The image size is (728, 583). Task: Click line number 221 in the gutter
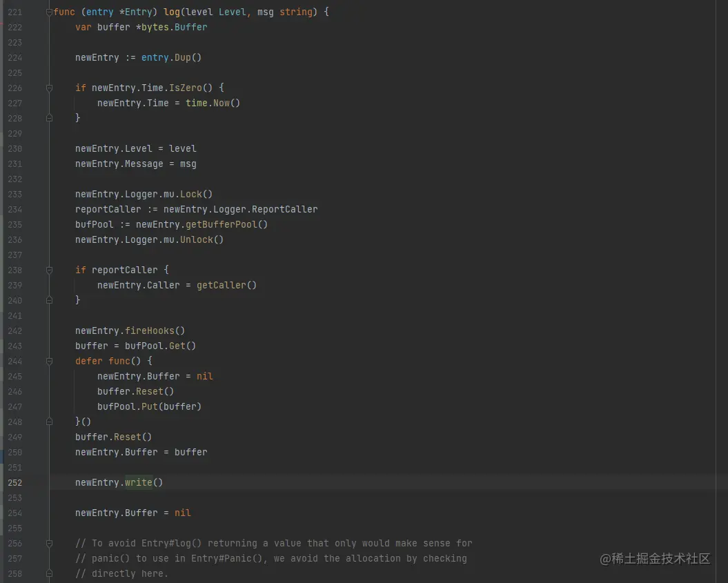[15, 12]
